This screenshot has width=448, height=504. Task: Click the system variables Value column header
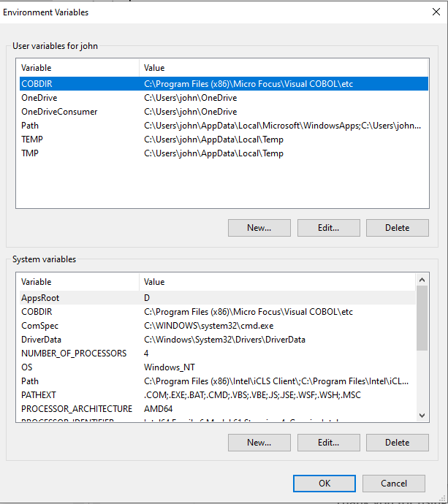point(276,282)
